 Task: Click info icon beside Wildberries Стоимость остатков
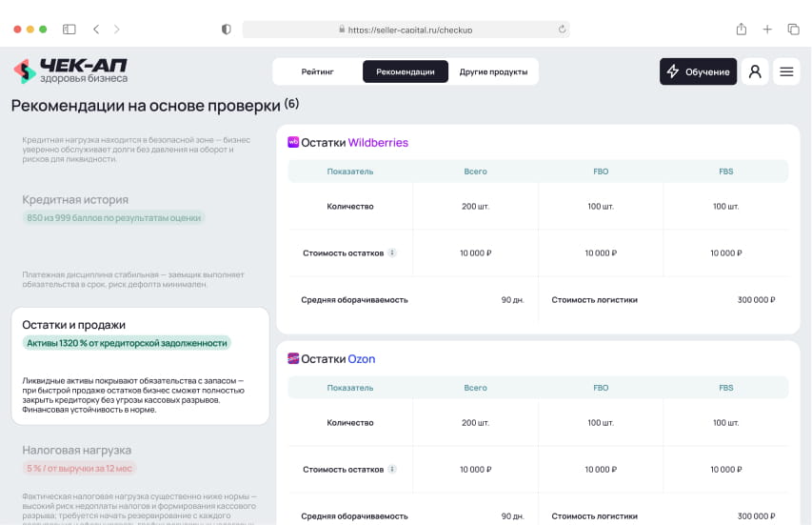[392, 253]
